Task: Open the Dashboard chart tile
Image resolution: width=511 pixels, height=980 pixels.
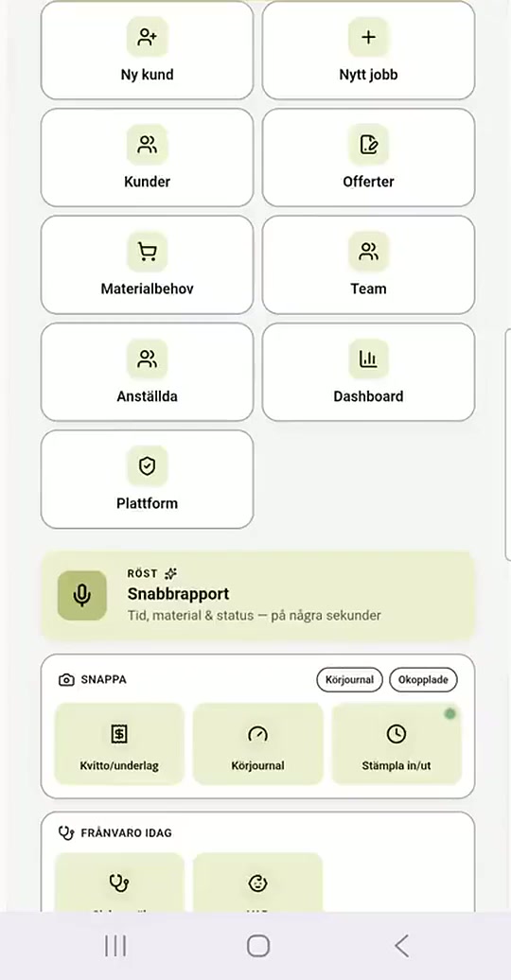Action: pos(368,372)
